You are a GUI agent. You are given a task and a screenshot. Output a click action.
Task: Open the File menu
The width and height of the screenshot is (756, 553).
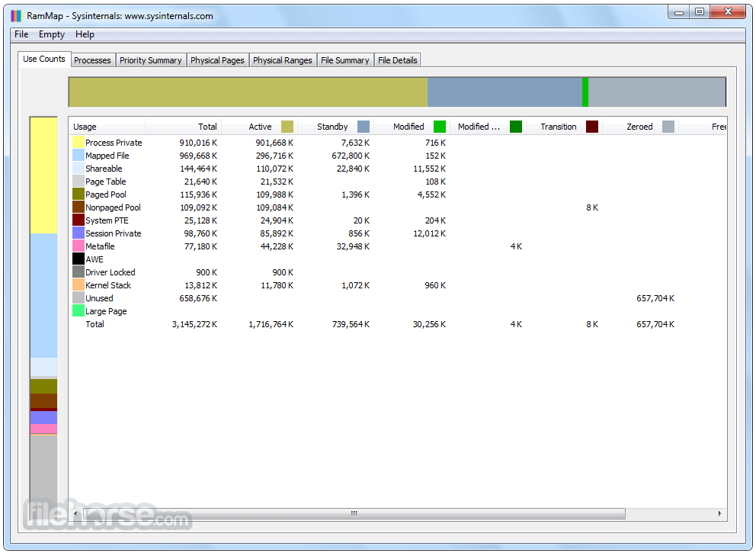(x=21, y=34)
